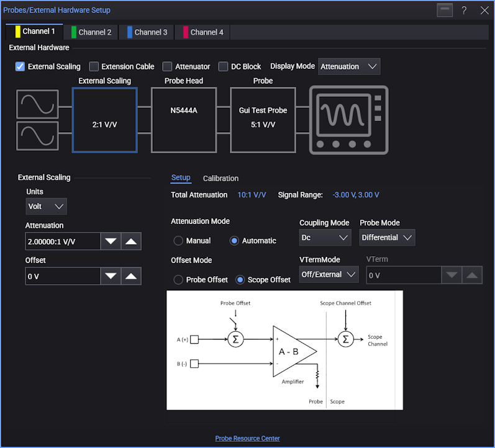Select the upper sine wave signal icon
The height and width of the screenshot is (448, 495).
[37, 104]
